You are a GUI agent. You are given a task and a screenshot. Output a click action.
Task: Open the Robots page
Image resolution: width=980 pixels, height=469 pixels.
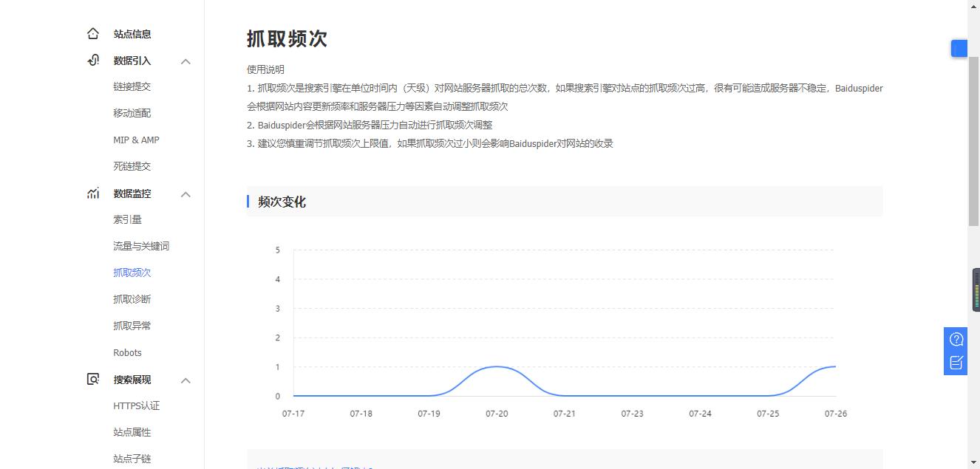tap(127, 352)
